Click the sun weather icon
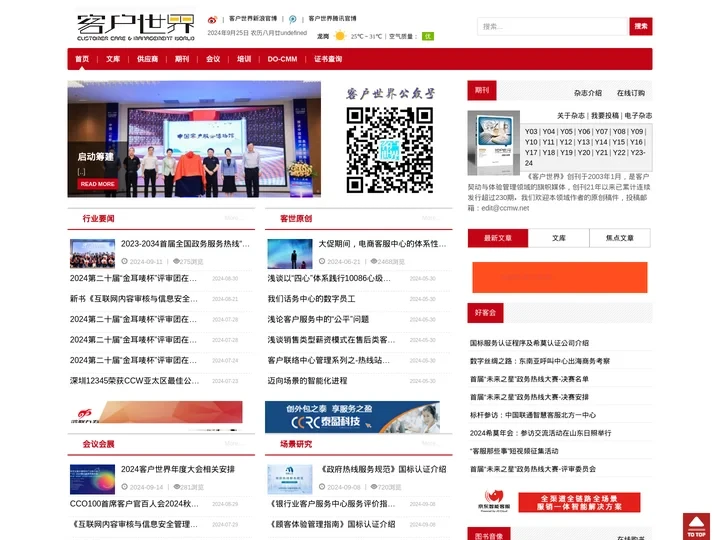This screenshot has width=720, height=540. click(x=340, y=36)
